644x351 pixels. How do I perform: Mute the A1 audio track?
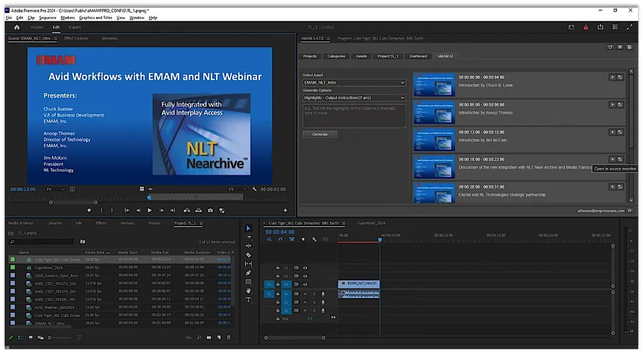pos(305,294)
